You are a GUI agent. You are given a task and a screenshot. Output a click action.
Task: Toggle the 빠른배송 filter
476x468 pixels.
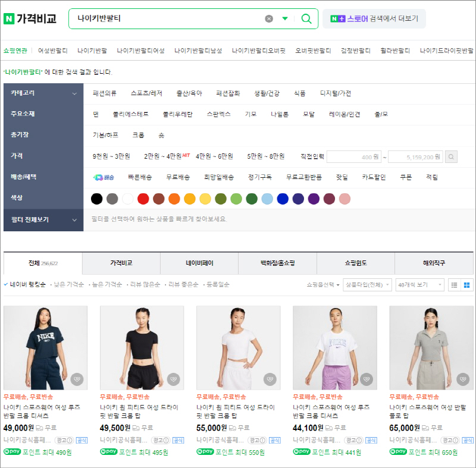[x=140, y=177]
